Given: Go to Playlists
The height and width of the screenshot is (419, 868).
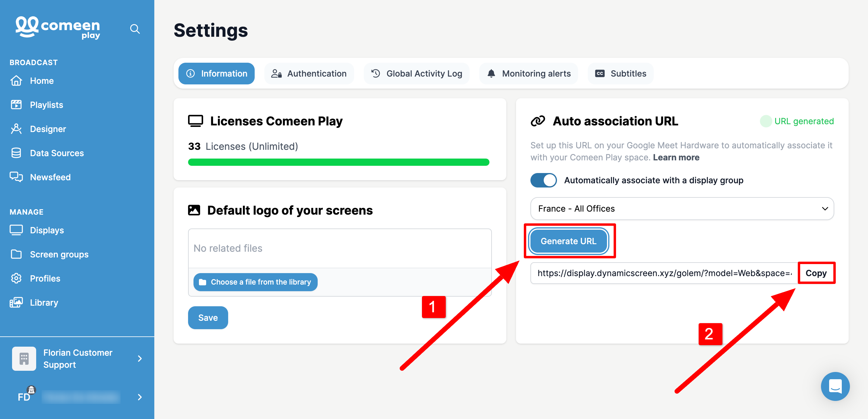Looking at the screenshot, I should pyautogui.click(x=46, y=105).
